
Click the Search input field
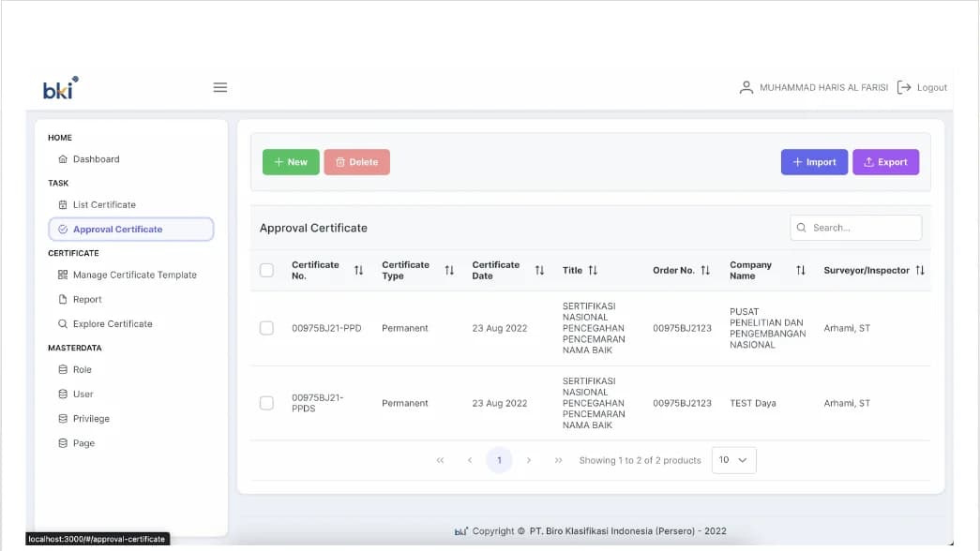tap(855, 228)
